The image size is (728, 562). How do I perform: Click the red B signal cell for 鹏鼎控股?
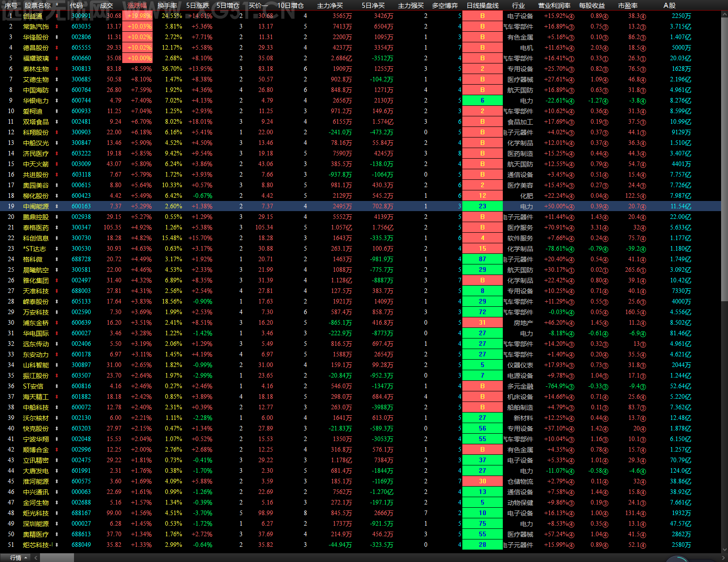[483, 217]
